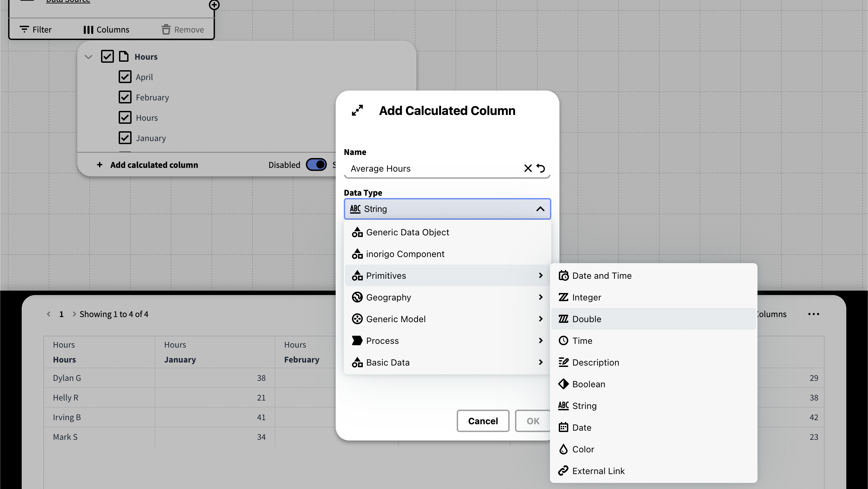Image resolution: width=868 pixels, height=489 pixels.
Task: Select Double from primitives list
Action: (587, 319)
